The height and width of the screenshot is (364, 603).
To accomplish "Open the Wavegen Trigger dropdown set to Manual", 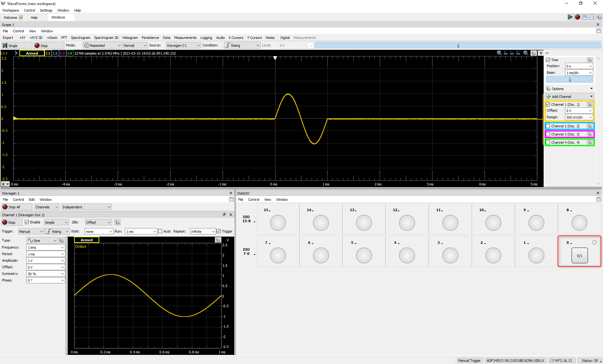I will pyautogui.click(x=31, y=232).
